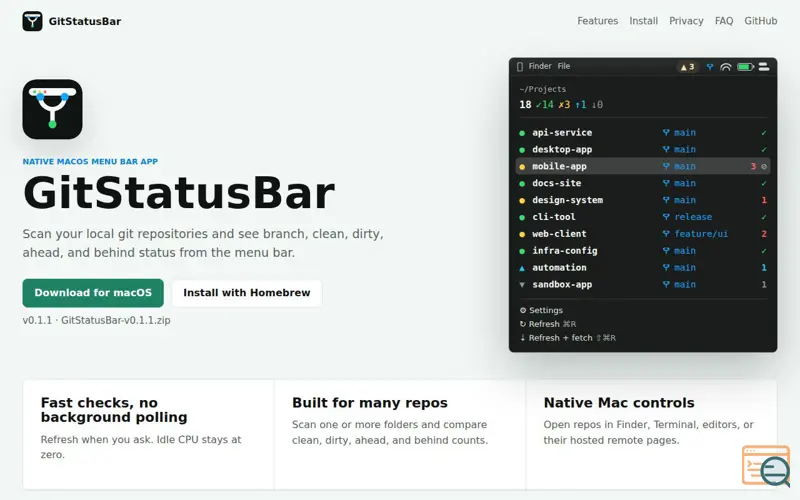The height and width of the screenshot is (500, 800).
Task: Click the small circle icon at mobile-app row end
Action: coord(764,166)
